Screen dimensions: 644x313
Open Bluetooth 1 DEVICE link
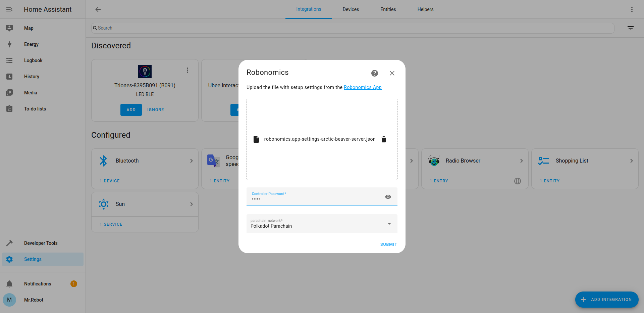[x=110, y=181]
